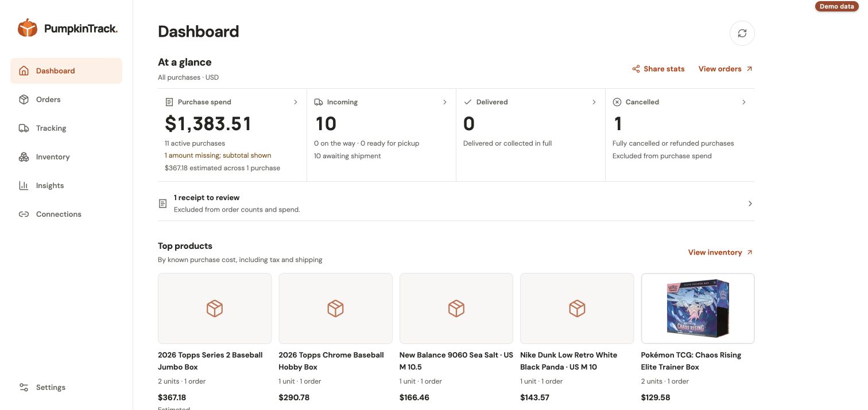
Task: Open Tracking in the sidebar
Action: tap(66, 128)
